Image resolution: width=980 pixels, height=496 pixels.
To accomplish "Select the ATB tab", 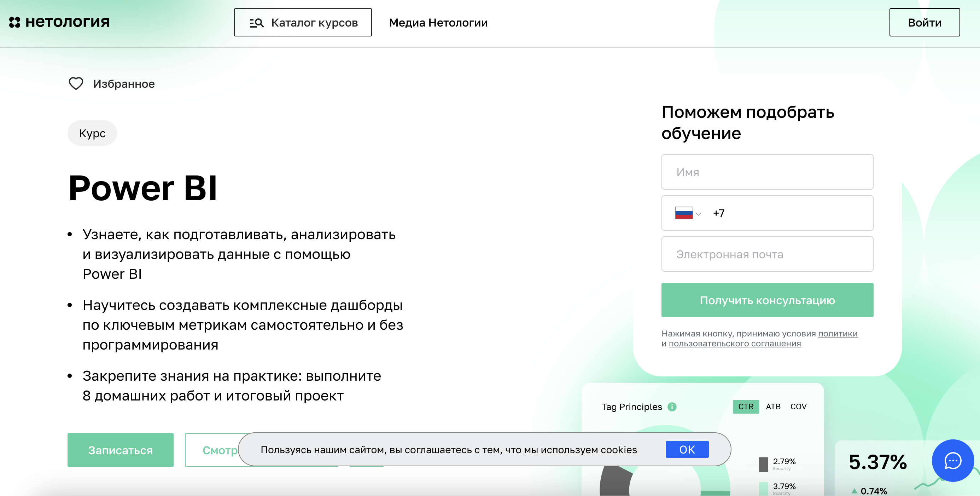I will click(773, 406).
